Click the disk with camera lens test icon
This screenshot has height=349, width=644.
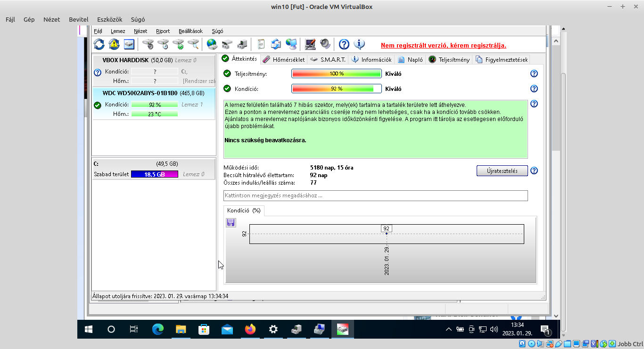148,44
